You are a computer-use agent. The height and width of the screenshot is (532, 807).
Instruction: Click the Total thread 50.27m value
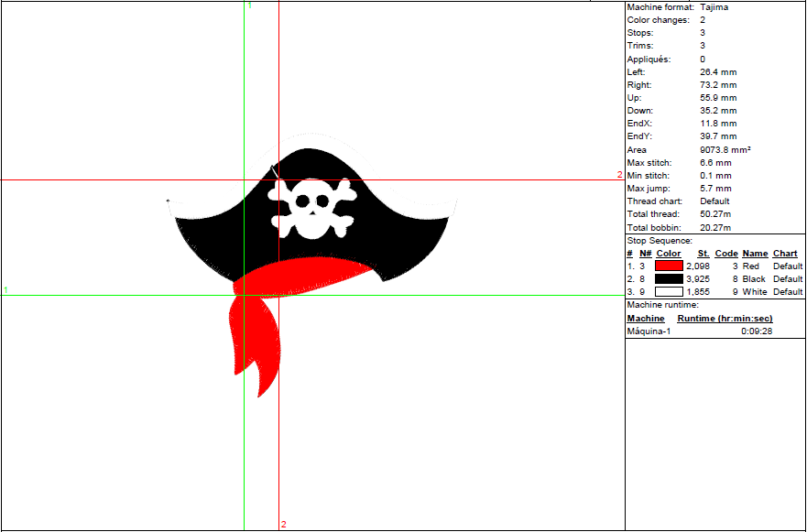coord(715,214)
